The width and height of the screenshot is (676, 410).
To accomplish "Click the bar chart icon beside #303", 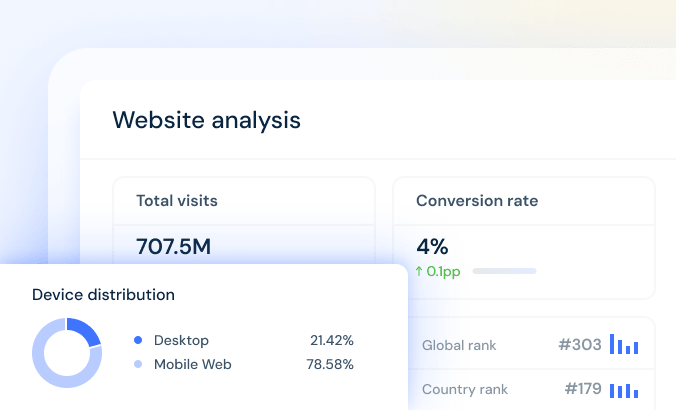I will point(624,344).
